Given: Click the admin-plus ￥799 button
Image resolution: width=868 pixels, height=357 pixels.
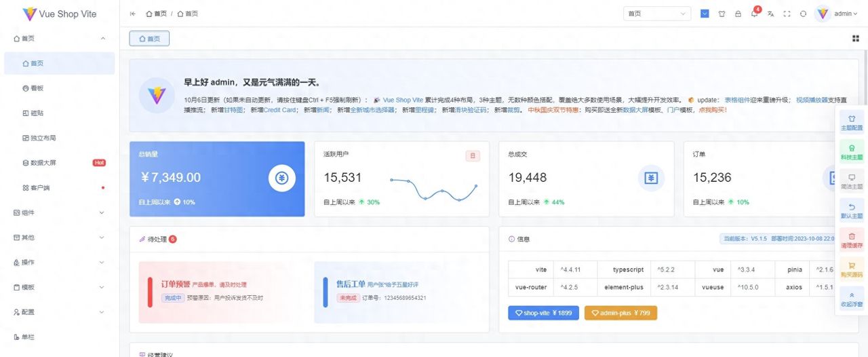Looking at the screenshot, I should coord(620,313).
